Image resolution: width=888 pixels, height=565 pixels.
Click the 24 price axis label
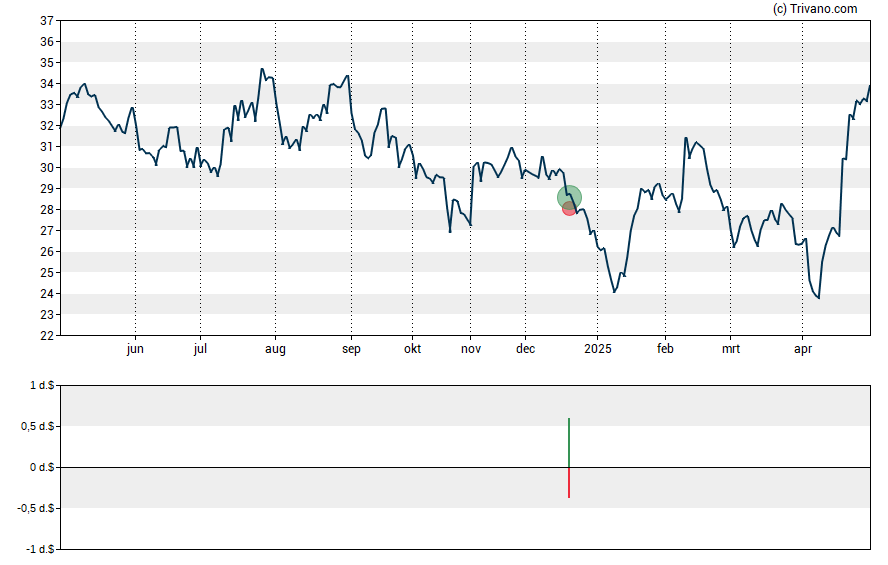click(46, 294)
